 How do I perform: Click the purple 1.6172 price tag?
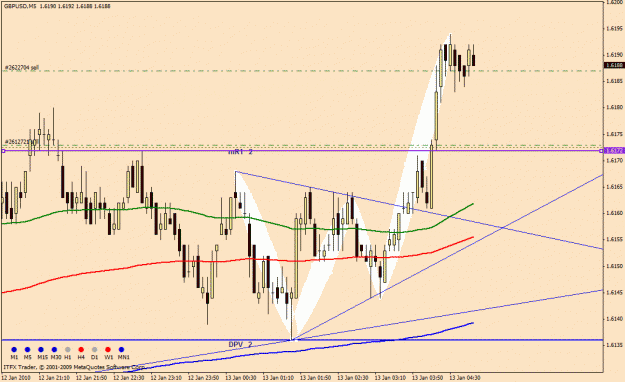tap(614, 150)
